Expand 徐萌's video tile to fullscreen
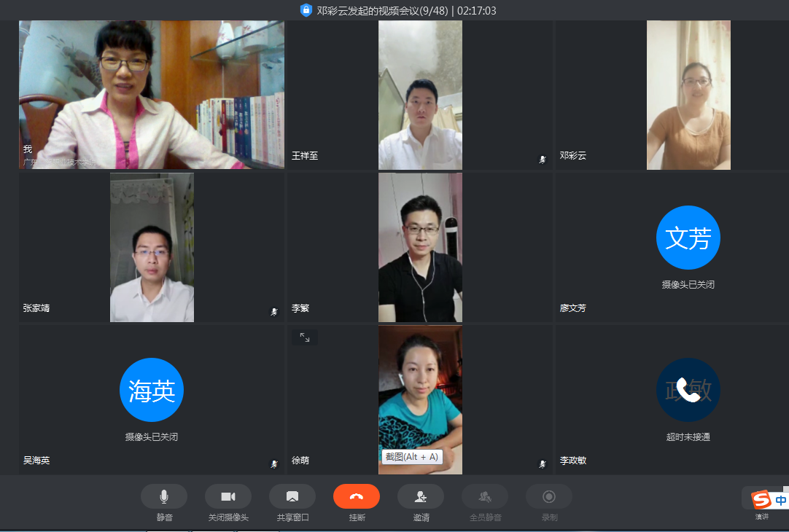The image size is (789, 532). [x=305, y=337]
